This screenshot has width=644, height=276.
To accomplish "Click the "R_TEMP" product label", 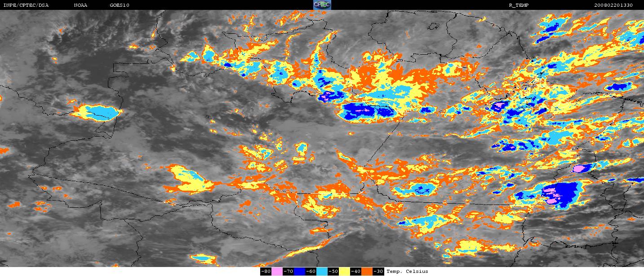I will [x=518, y=5].
